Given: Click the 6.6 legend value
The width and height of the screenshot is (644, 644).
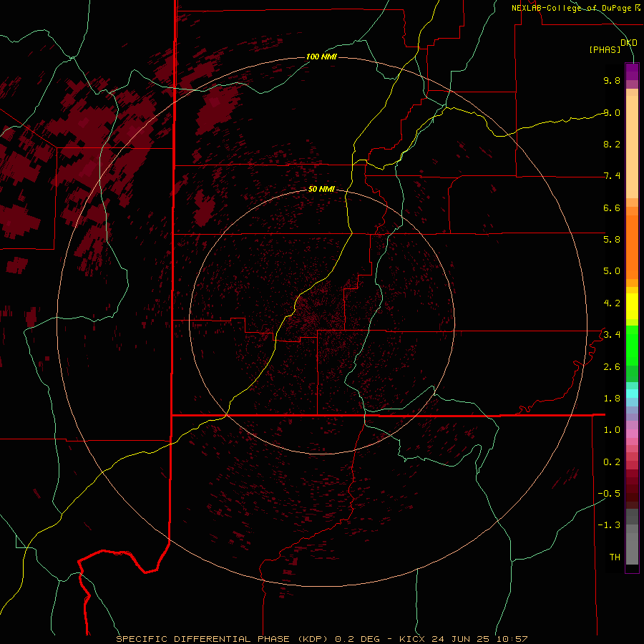Looking at the screenshot, I should [612, 208].
